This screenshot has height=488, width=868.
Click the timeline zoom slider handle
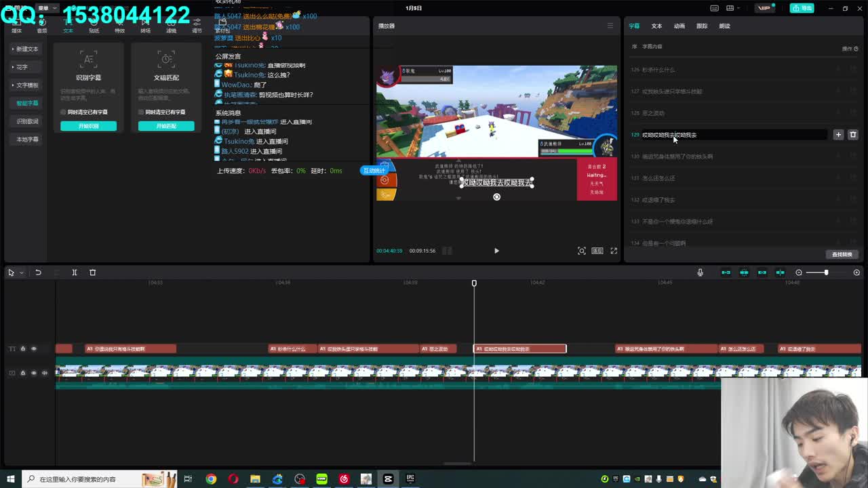[x=826, y=272]
